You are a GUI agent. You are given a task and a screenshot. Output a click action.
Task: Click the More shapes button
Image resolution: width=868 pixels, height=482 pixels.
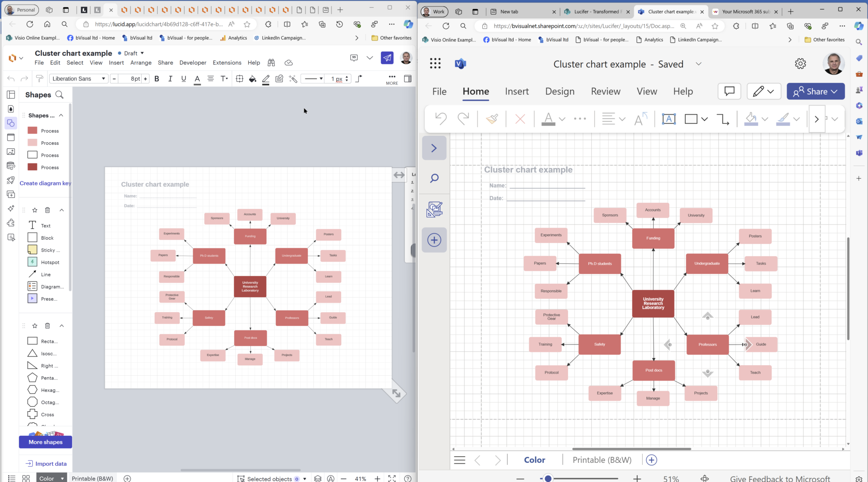(45, 442)
